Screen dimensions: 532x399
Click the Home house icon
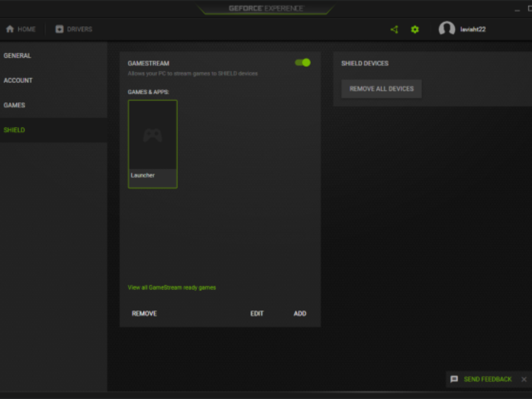[x=10, y=29]
